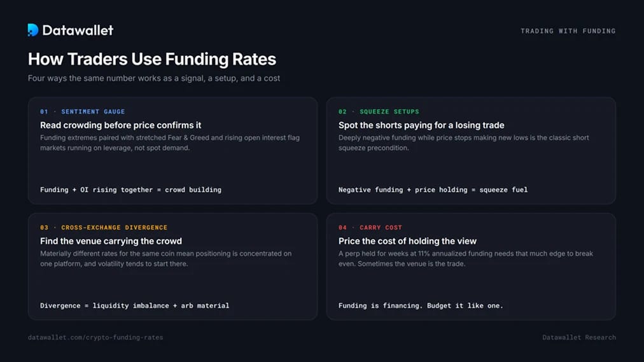Viewport: 644px width, 362px height.
Task: Open the 04 Carry Cost label
Action: 370,227
